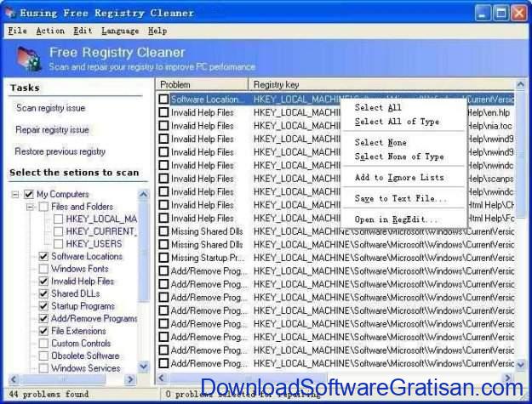Check the HKEY_LOCAL_MA tree checkbox
This screenshot has width=532, height=404.
[x=58, y=219]
